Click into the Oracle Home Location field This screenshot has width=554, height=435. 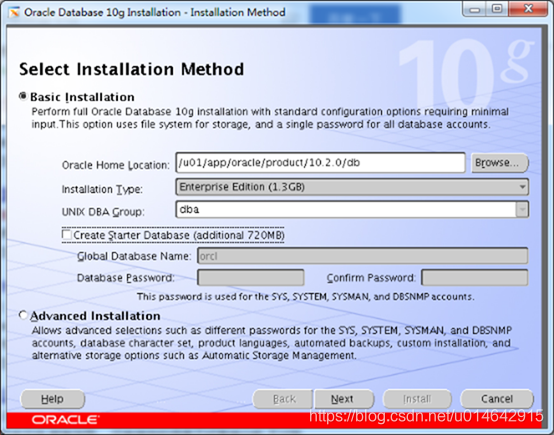point(320,163)
